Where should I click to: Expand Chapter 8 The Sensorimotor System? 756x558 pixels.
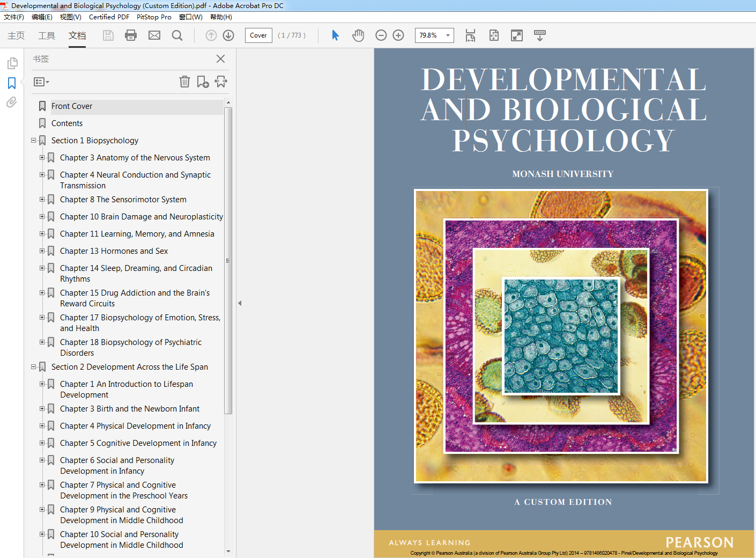coord(42,200)
